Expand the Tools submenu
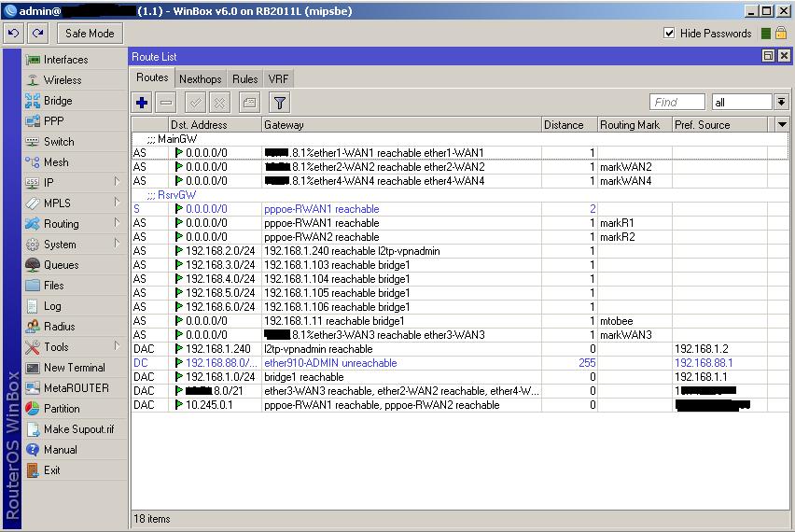This screenshot has height=532, width=795. click(75, 347)
